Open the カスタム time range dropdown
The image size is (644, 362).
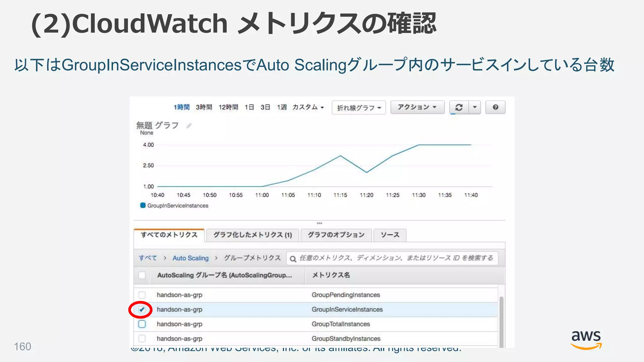click(308, 107)
